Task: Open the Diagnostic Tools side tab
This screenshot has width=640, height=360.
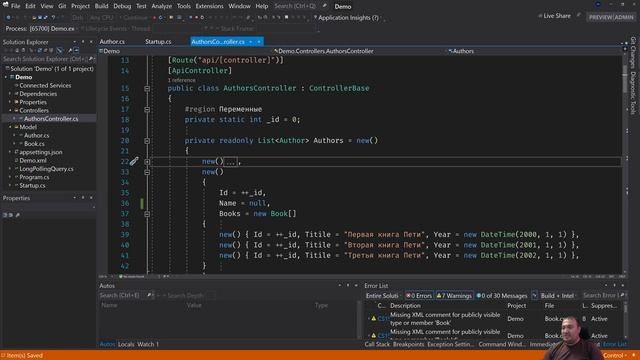Action: [633, 93]
